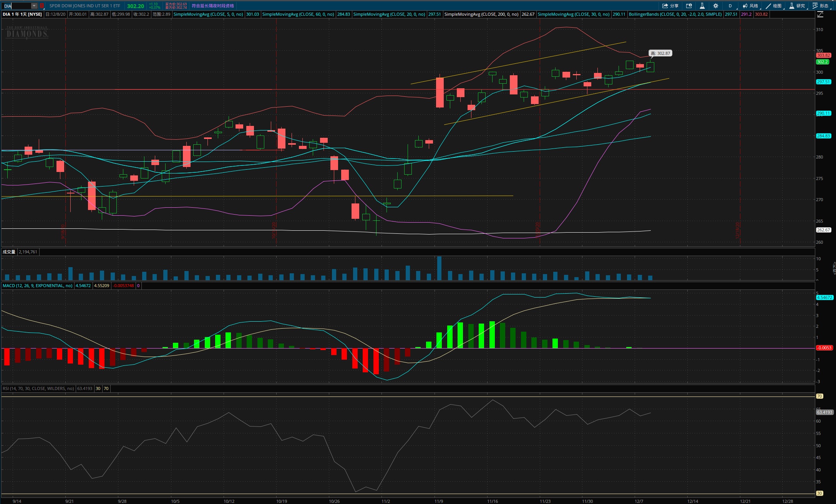Open chart settings gear icon
Screen dimensions: 836x504
715,6
